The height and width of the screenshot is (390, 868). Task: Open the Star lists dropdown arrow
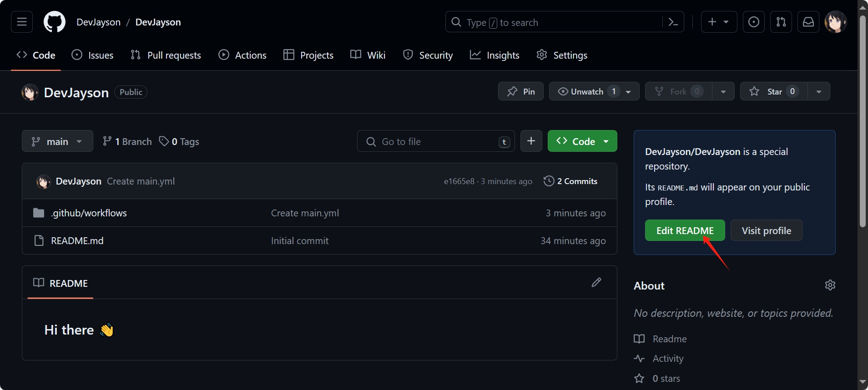[819, 91]
